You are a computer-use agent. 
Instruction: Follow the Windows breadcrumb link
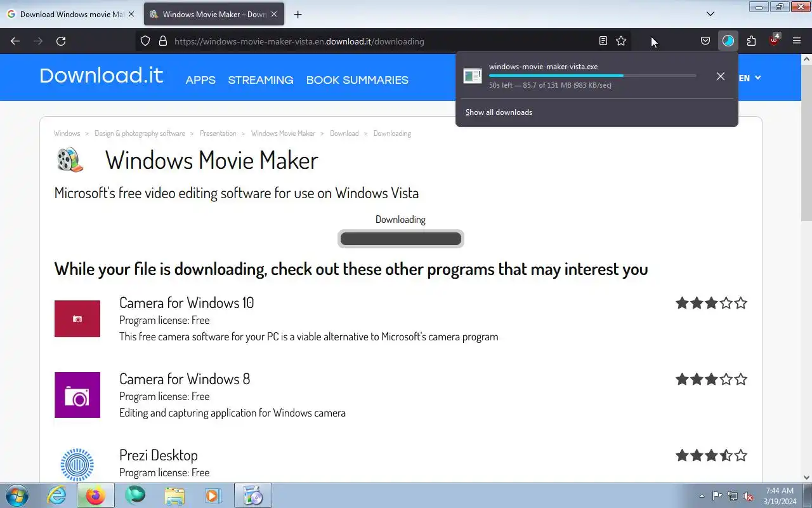[x=67, y=133]
